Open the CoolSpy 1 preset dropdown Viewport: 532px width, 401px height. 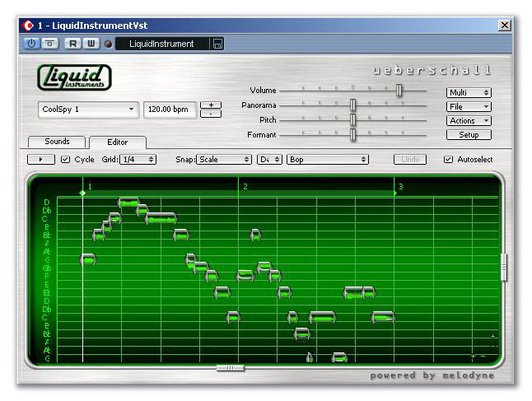pos(88,110)
